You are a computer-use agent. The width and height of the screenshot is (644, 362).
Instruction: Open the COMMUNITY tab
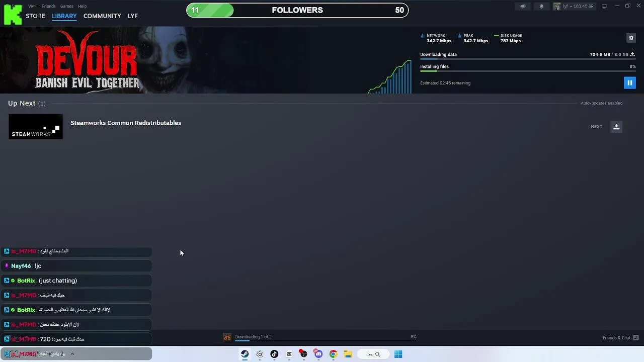point(102,16)
